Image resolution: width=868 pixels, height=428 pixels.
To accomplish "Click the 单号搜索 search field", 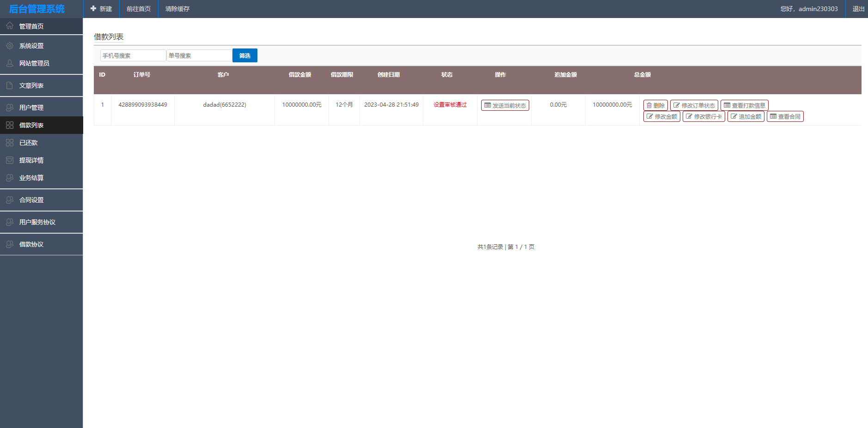I will click(199, 55).
